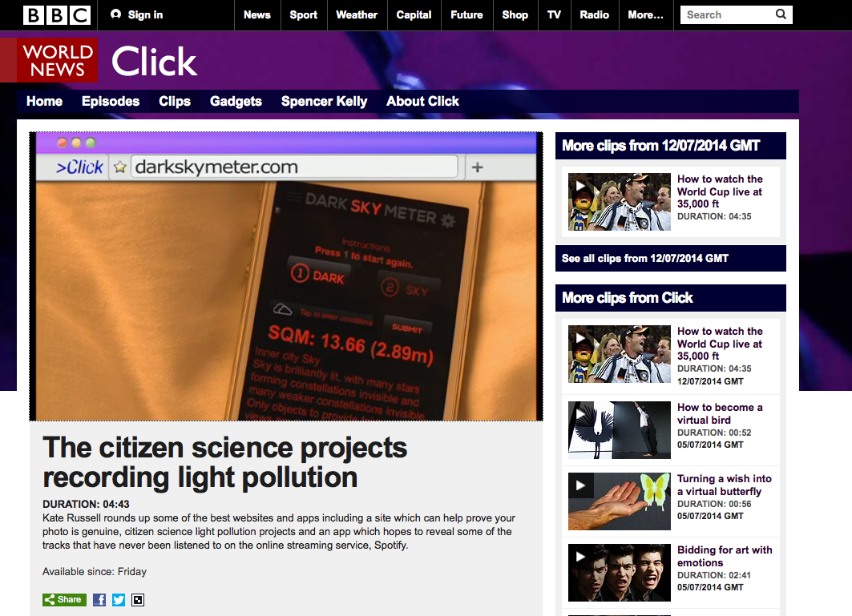Open the More… menu in the BBC bar
Screen dimensions: 852x616
click(x=645, y=15)
